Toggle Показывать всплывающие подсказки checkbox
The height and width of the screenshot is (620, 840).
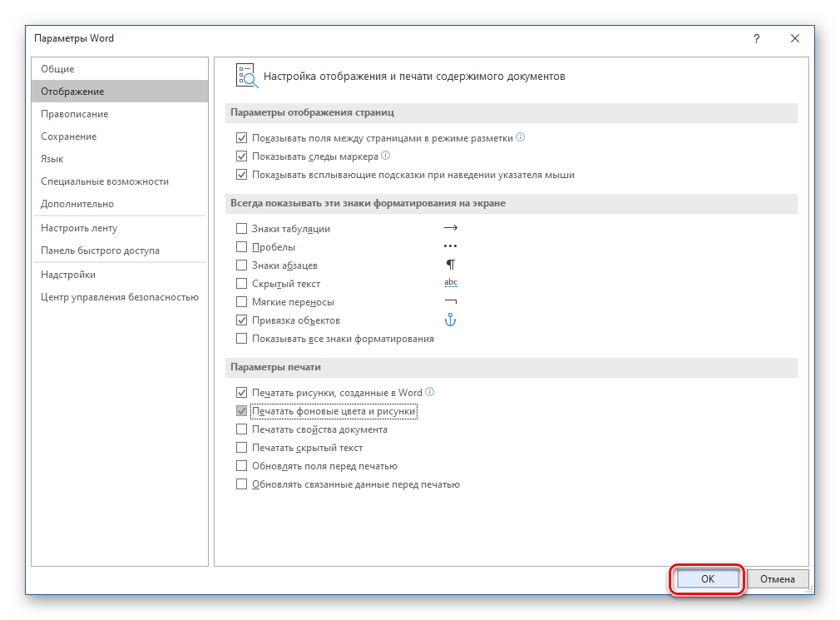tap(242, 175)
